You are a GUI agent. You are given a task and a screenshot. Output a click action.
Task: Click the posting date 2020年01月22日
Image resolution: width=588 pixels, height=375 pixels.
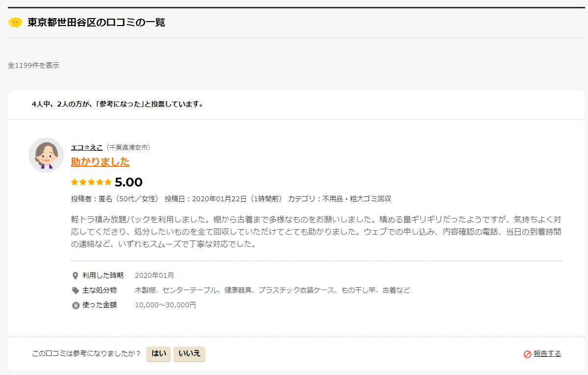(219, 199)
